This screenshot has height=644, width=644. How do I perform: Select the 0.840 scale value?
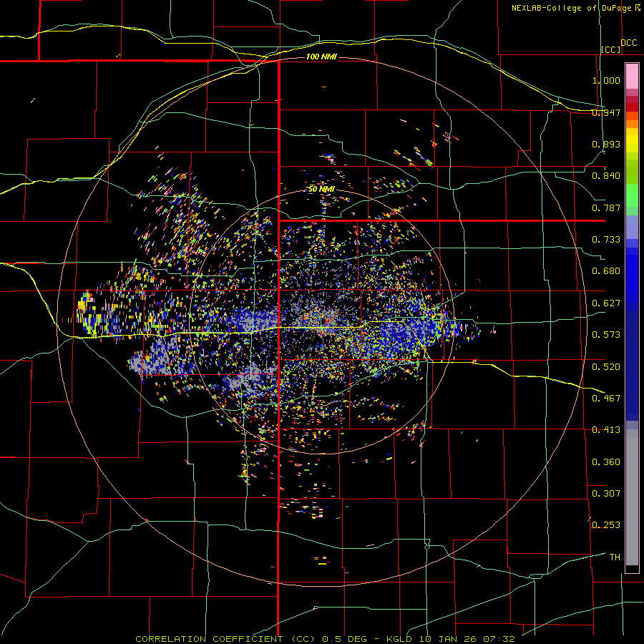(606, 176)
